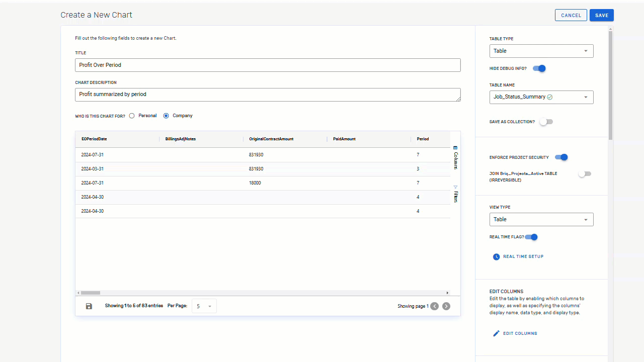The image size is (644, 362).
Task: Click 'Showing 1 to 5 of 83 entries' text
Action: 134,306
